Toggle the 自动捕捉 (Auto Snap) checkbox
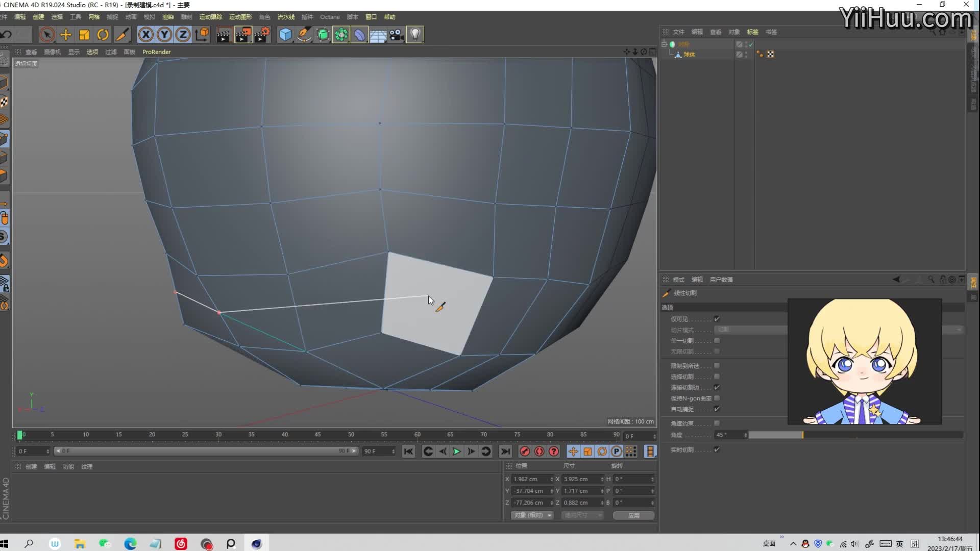 tap(717, 409)
